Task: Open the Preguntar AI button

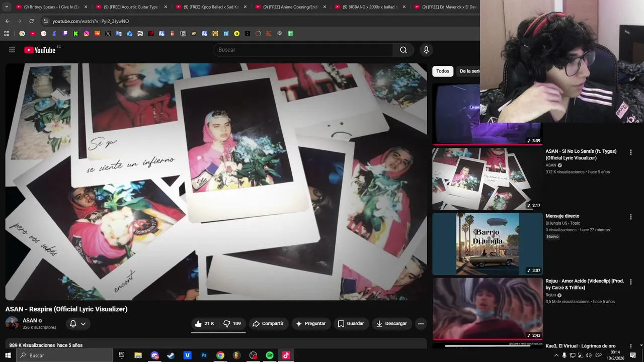Action: coord(310,324)
